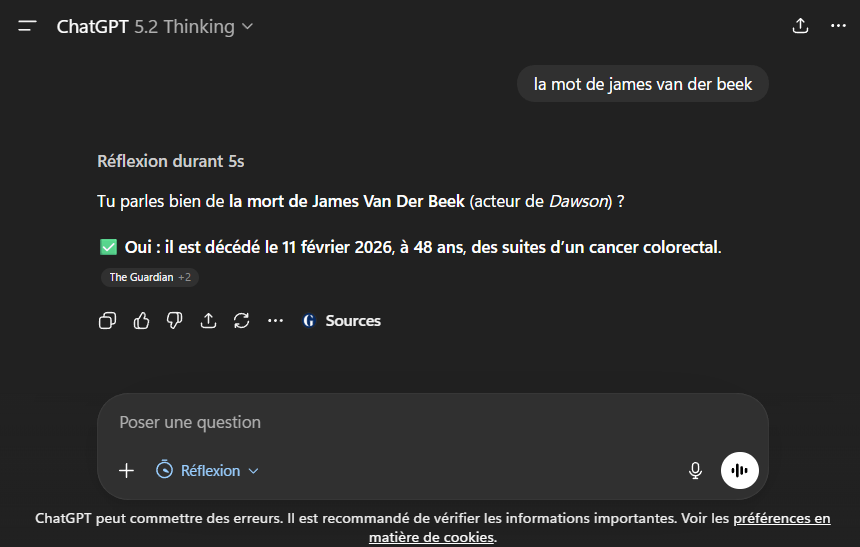This screenshot has width=860, height=547.
Task: Share the conversation via top-right upload icon
Action: (800, 26)
